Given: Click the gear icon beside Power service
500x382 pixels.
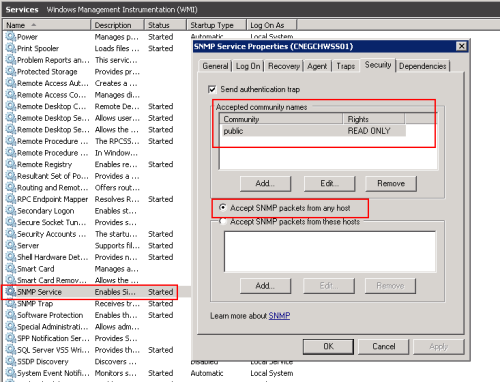Looking at the screenshot, I should (11, 37).
